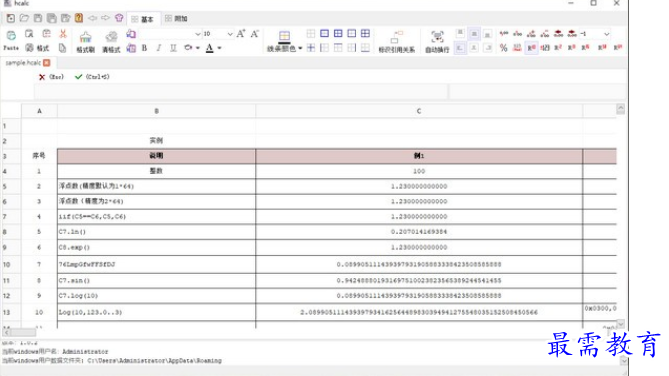Image resolution: width=669 pixels, height=376 pixels.
Task: Select column C header
Action: [419, 111]
